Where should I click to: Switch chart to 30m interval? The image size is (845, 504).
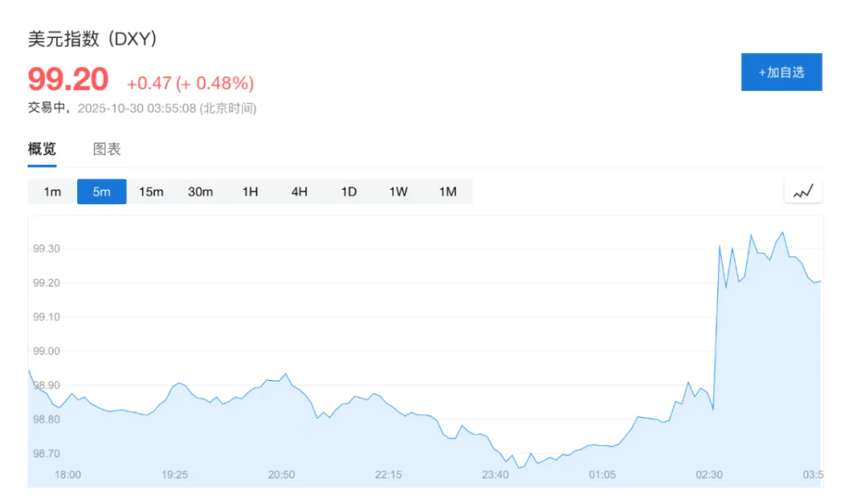click(x=200, y=191)
